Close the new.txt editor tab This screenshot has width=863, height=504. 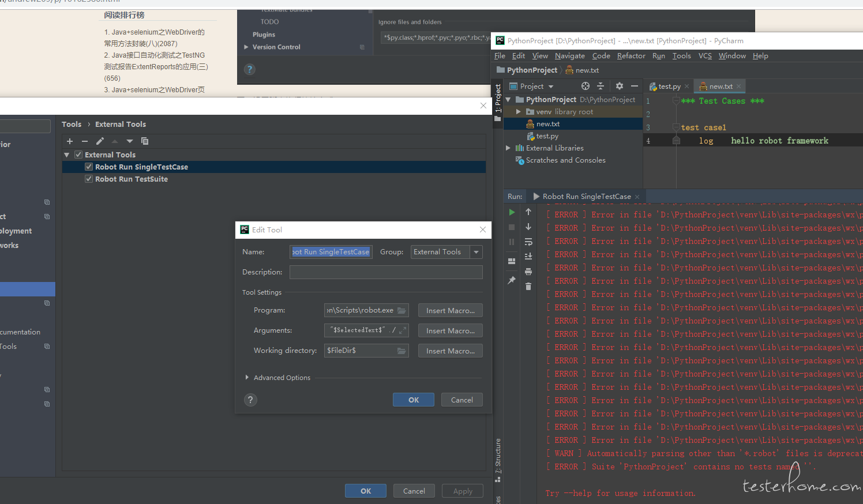[738, 86]
